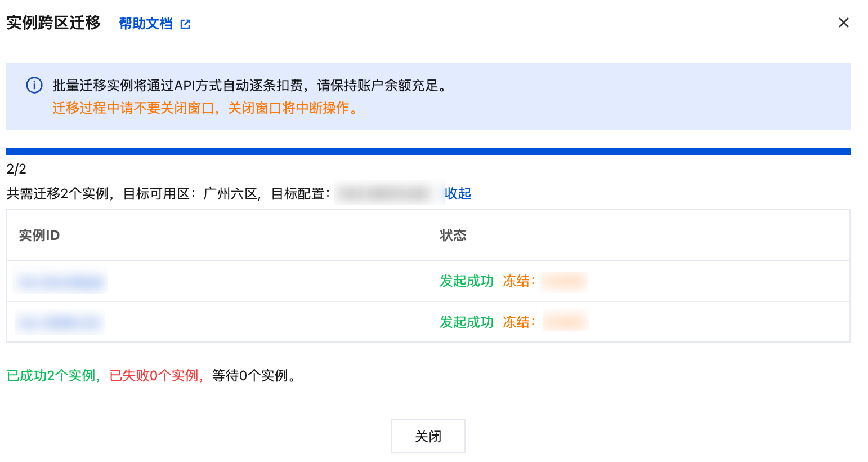868x462 pixels.
Task: Close the dialog with the X icon
Action: coord(843,23)
